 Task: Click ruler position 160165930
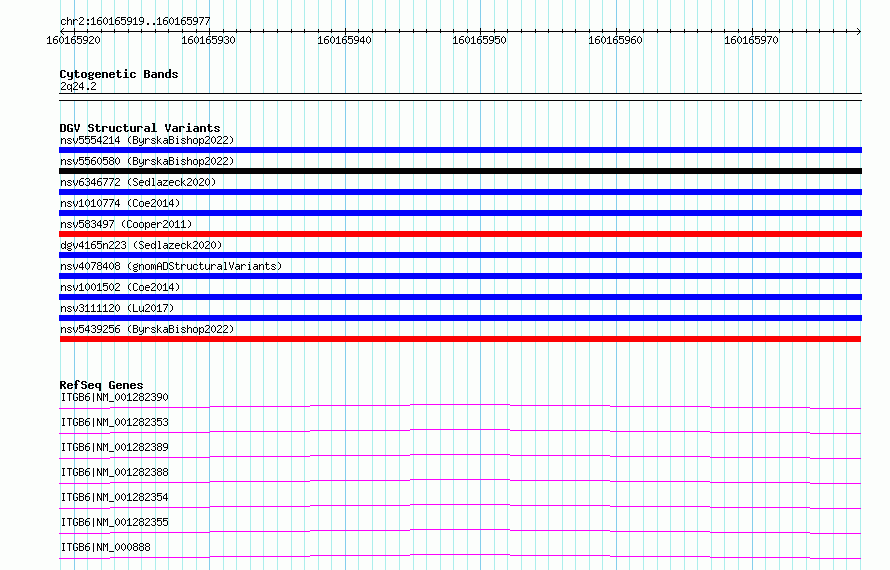208,40
